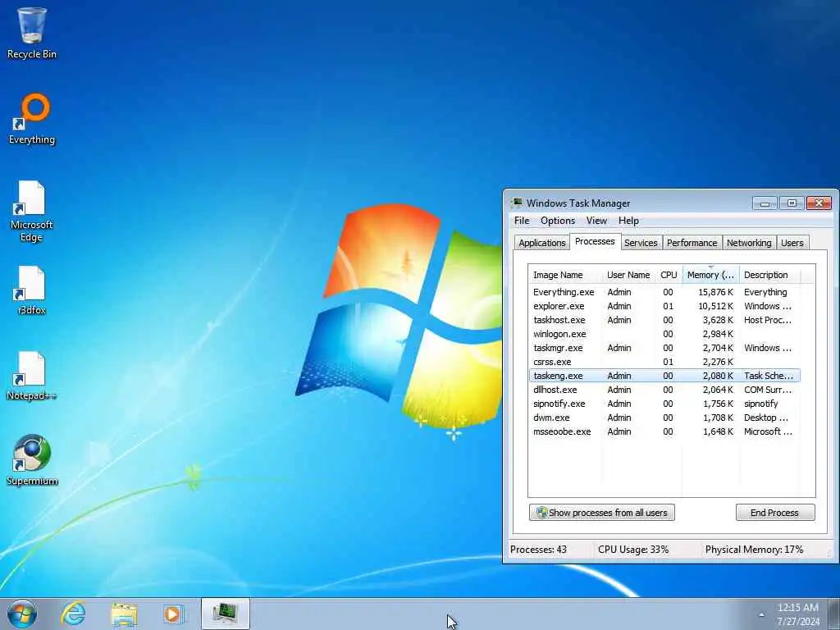Click the 10,512 K memory value
The height and width of the screenshot is (630, 840).
coord(715,306)
